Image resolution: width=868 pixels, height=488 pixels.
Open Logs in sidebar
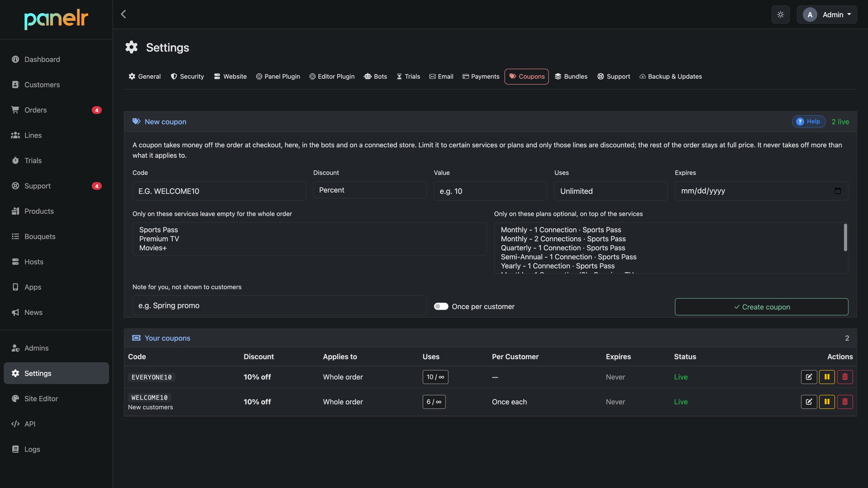[x=56, y=449]
